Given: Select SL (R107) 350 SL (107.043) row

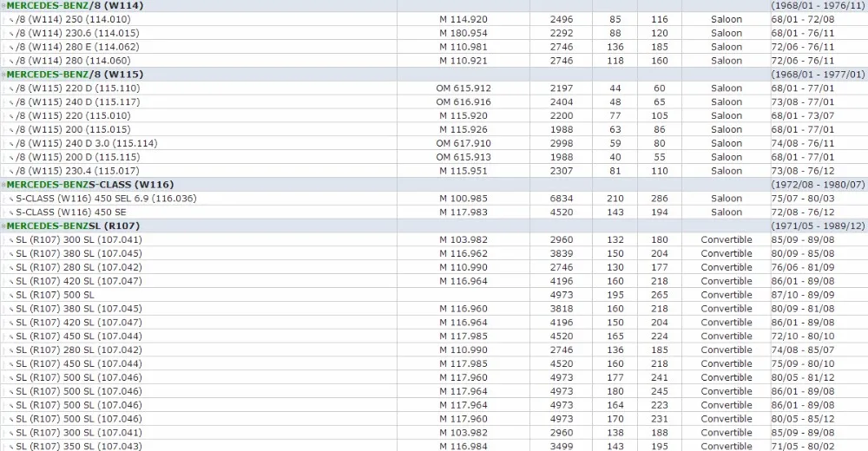Looking at the screenshot, I should (x=434, y=446).
